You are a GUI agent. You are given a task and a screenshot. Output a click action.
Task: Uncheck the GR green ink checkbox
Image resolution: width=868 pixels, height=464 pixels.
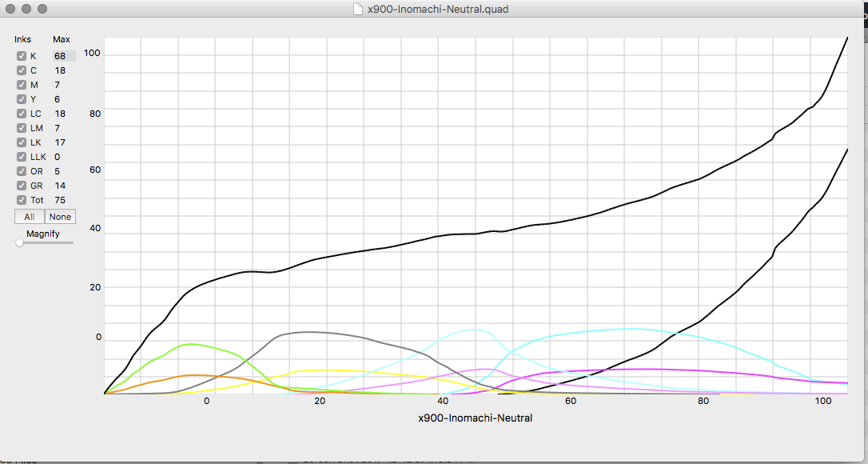tap(22, 186)
